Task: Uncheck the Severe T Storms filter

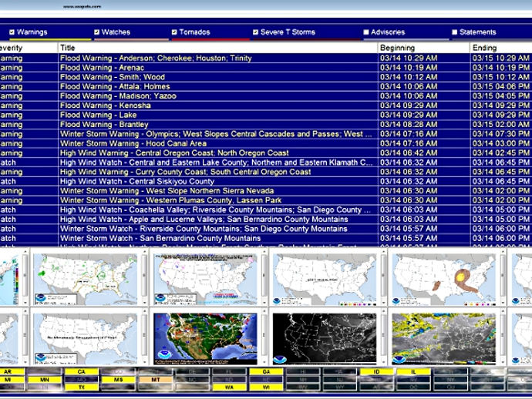Action: tap(255, 32)
